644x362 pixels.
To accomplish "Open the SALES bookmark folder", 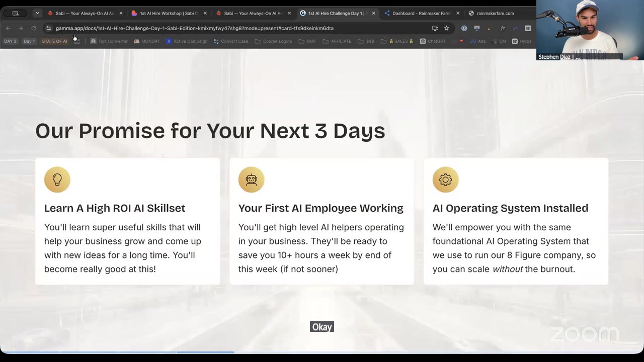I will point(397,41).
